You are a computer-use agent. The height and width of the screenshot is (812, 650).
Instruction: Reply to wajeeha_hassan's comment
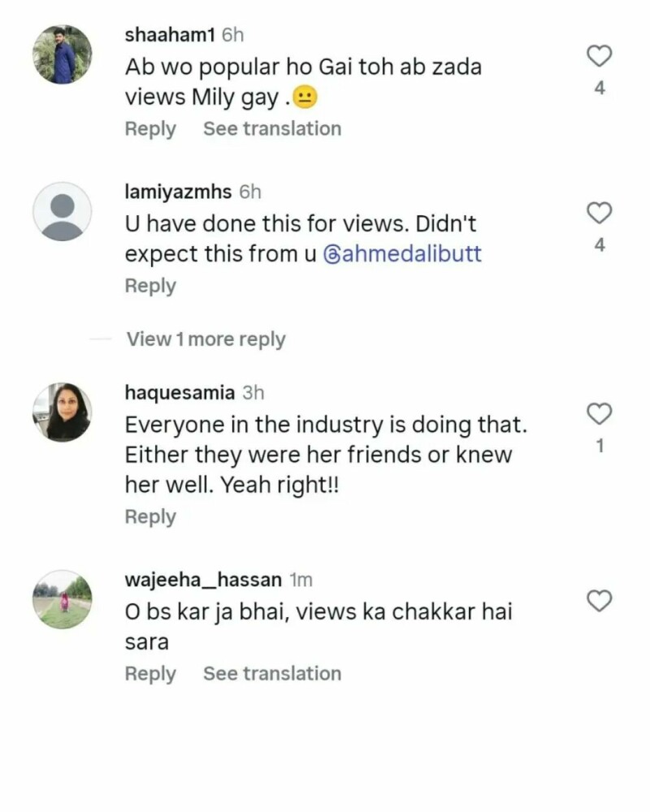click(150, 674)
